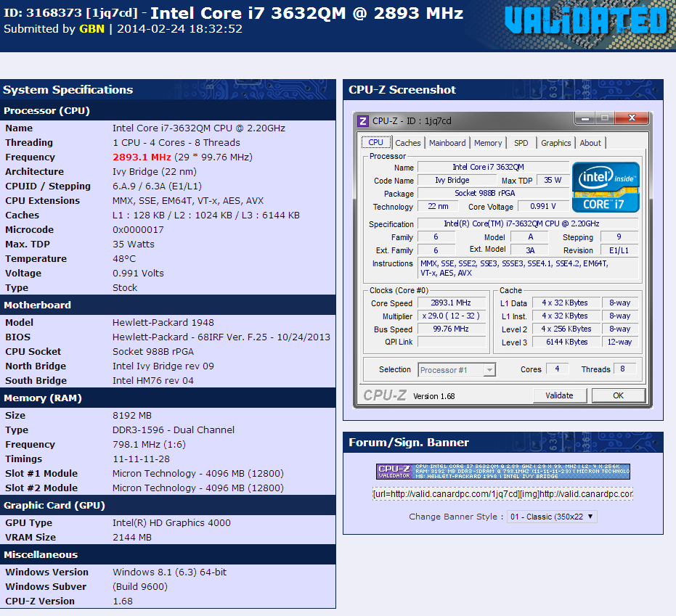Click the Level 2 4 x 256 KBytes field

pos(566,329)
